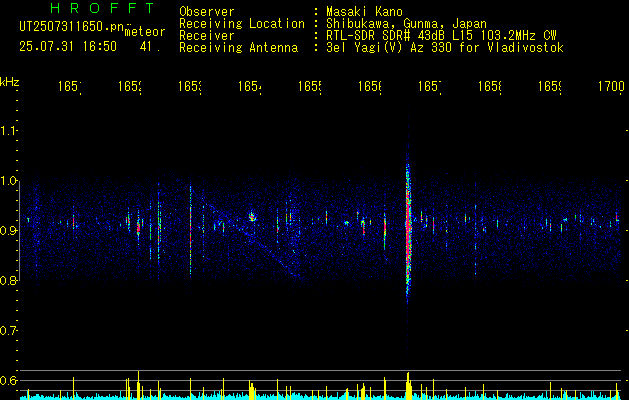Click the kHz axis unit label
Screen dimensions: 629x400
point(10,82)
